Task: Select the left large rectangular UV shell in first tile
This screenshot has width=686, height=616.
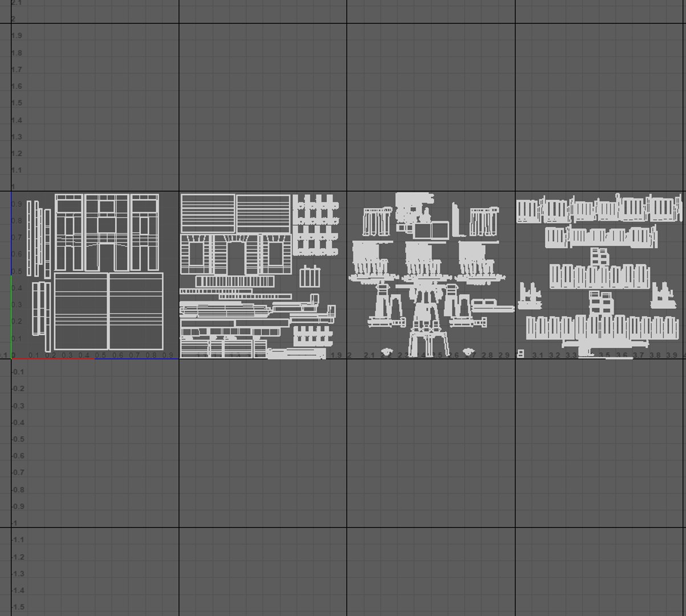Action: 81,311
